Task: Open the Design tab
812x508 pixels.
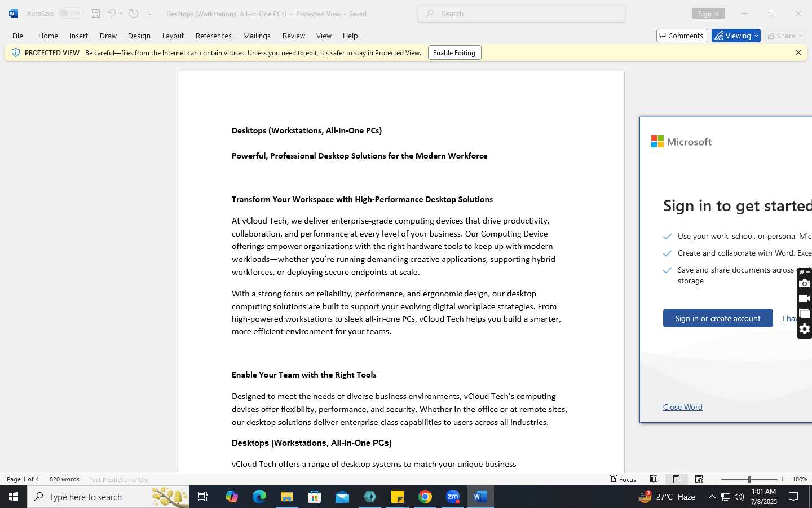Action: click(139, 36)
